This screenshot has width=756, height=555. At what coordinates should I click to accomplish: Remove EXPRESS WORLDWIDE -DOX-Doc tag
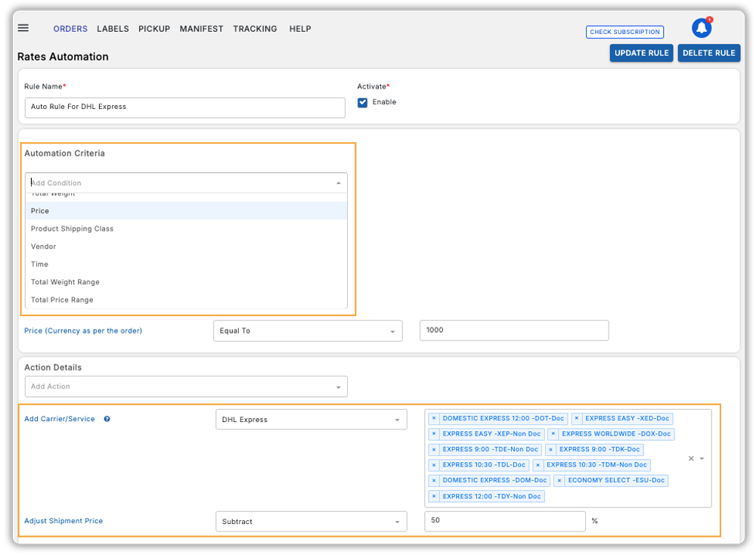[553, 434]
